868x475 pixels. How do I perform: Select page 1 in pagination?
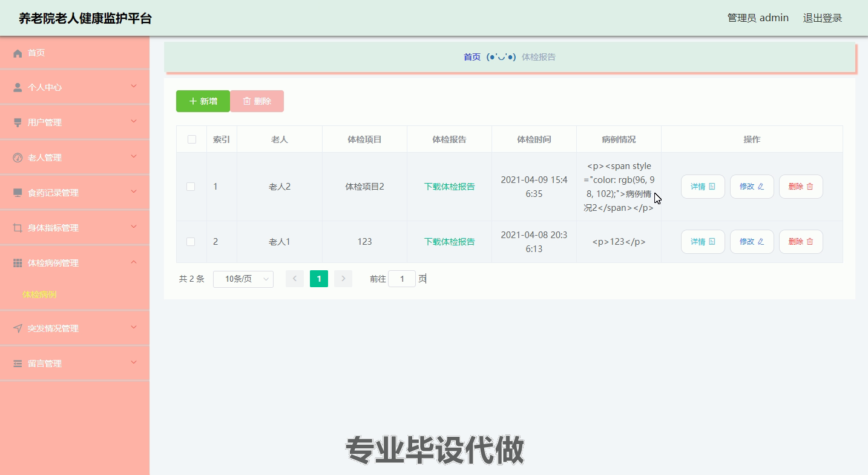click(x=319, y=279)
